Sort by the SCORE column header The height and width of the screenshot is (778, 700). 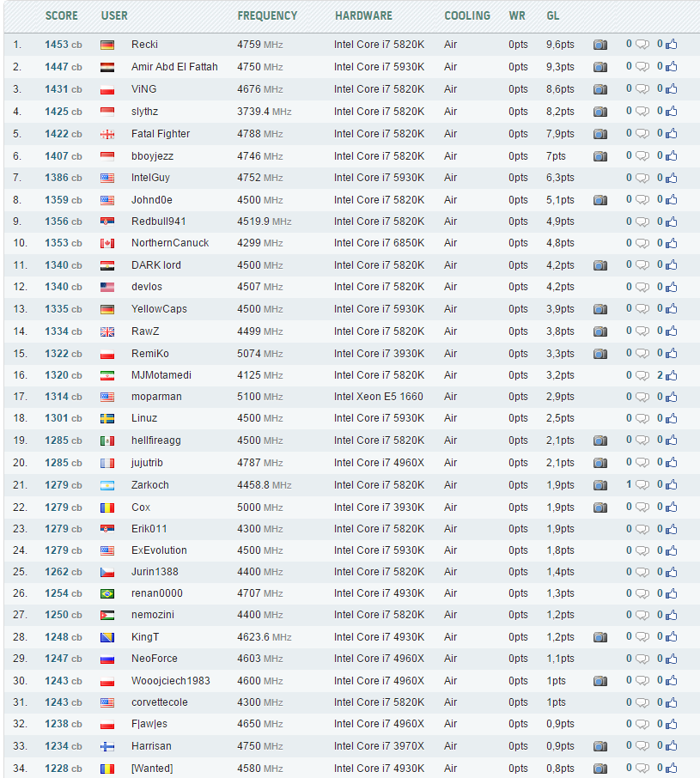(62, 15)
